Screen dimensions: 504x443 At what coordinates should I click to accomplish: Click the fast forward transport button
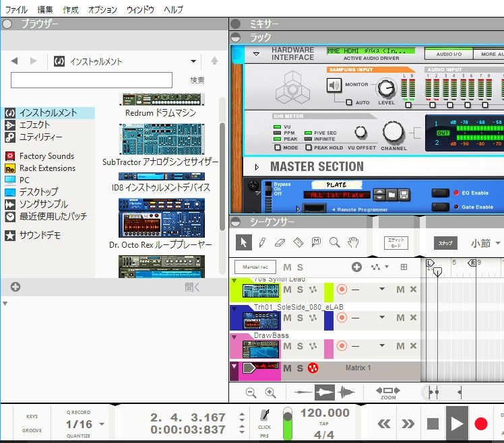(x=408, y=424)
